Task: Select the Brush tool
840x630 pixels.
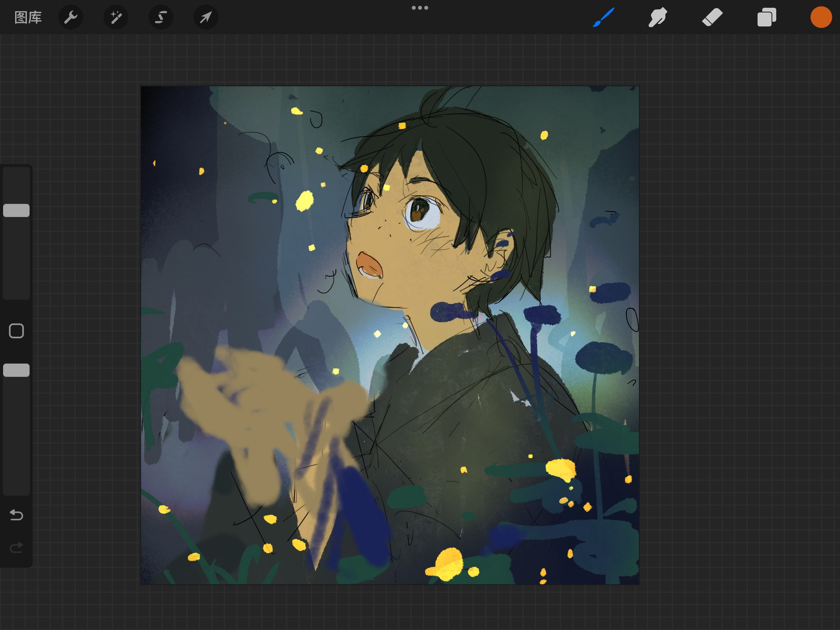Action: 604,17
